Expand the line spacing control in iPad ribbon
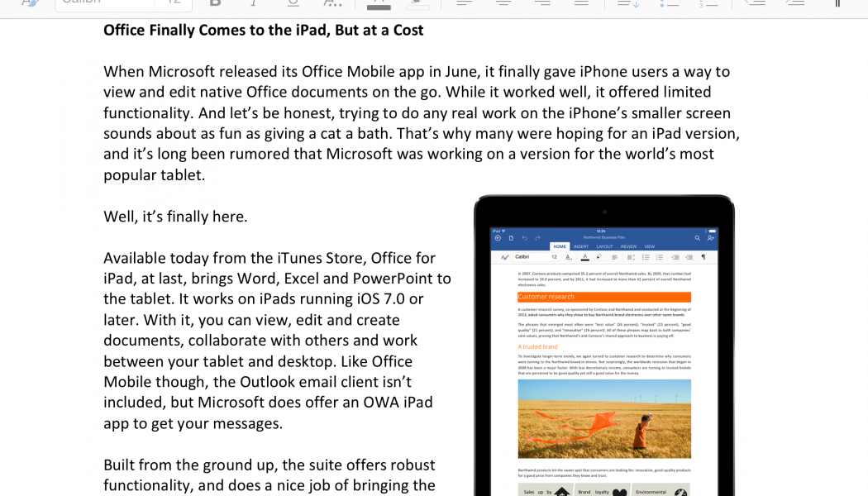868x496 pixels. click(x=629, y=257)
